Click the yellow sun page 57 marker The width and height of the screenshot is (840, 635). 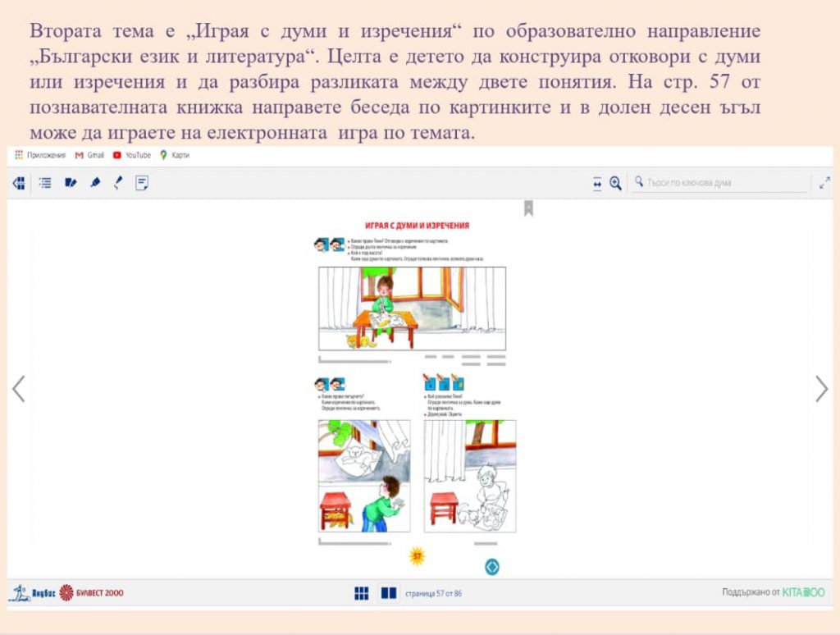(x=417, y=555)
